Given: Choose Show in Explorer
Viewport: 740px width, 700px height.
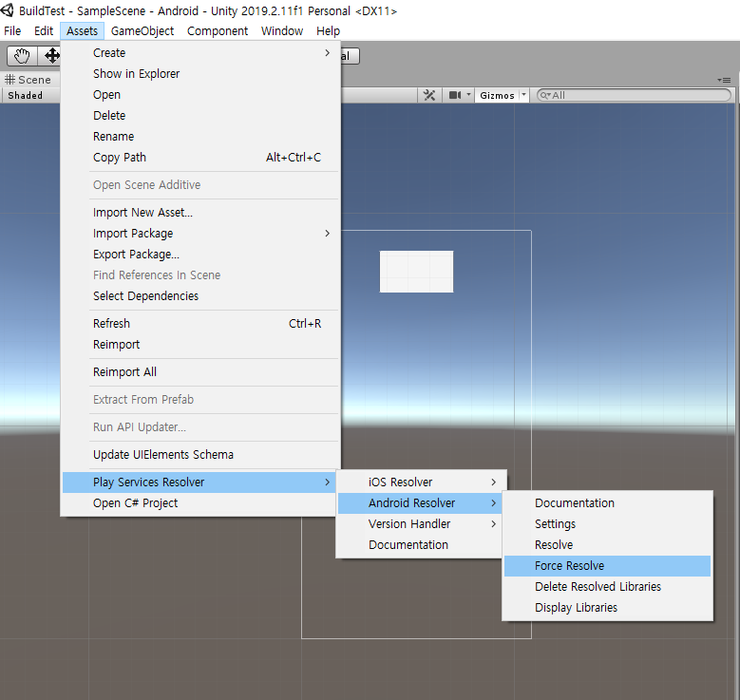Looking at the screenshot, I should [200, 74].
